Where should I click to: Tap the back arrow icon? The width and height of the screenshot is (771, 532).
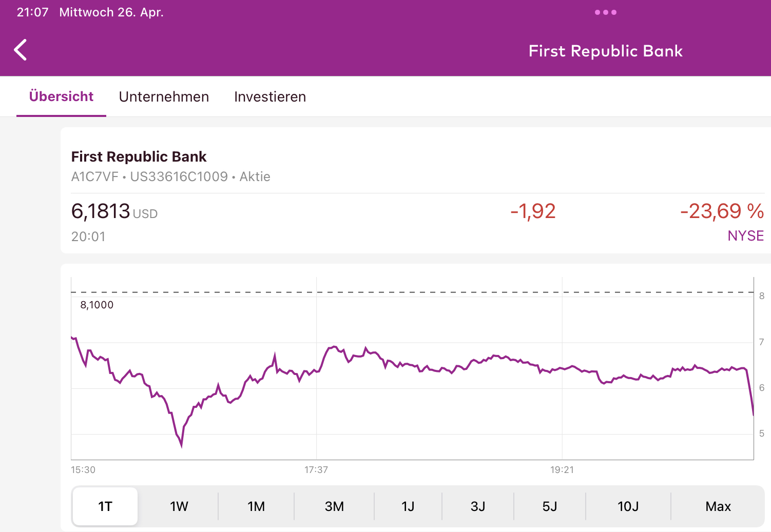pos(21,50)
